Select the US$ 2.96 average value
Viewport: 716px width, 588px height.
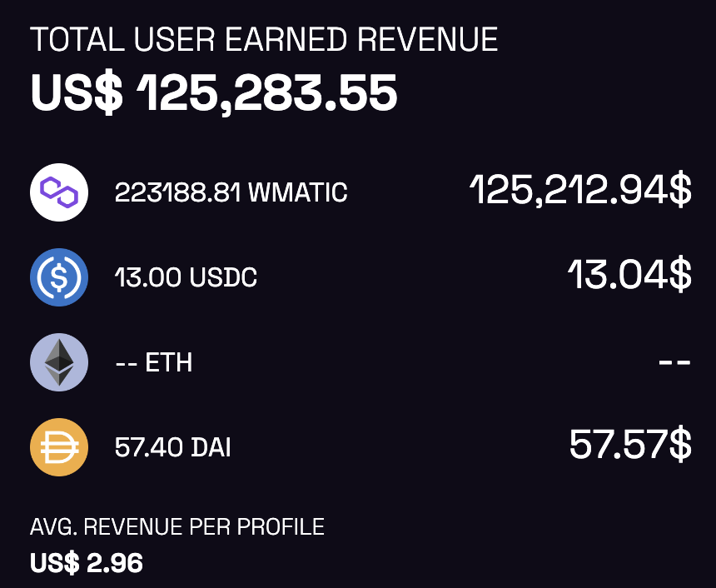tap(87, 563)
